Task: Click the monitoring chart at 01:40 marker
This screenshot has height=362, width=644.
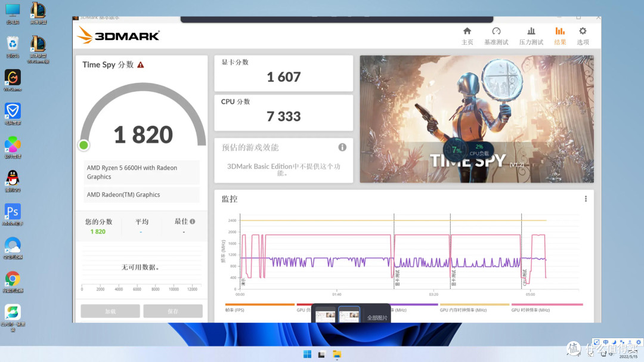Action: click(337, 294)
